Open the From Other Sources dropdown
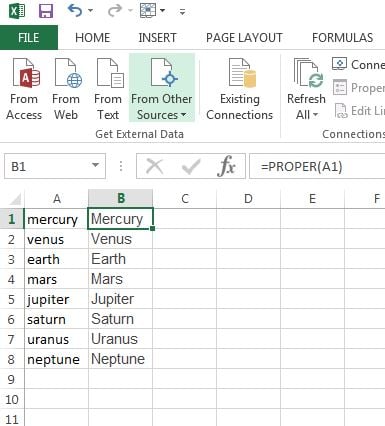 point(162,88)
